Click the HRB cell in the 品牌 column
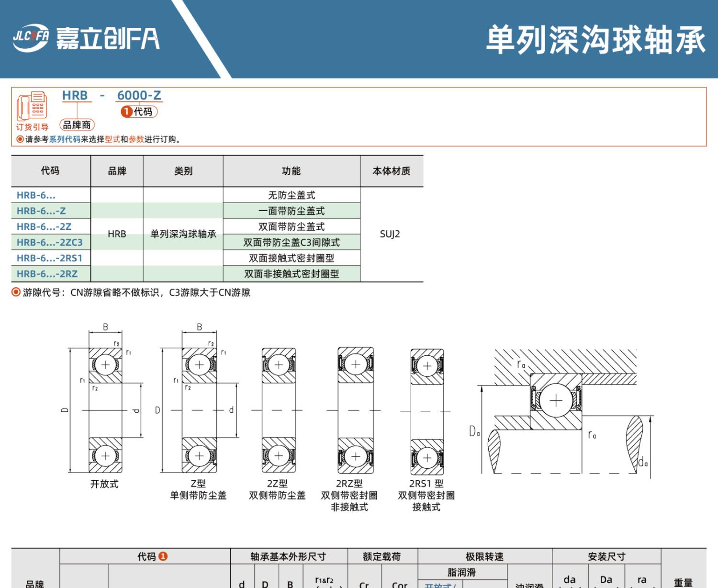 [117, 234]
